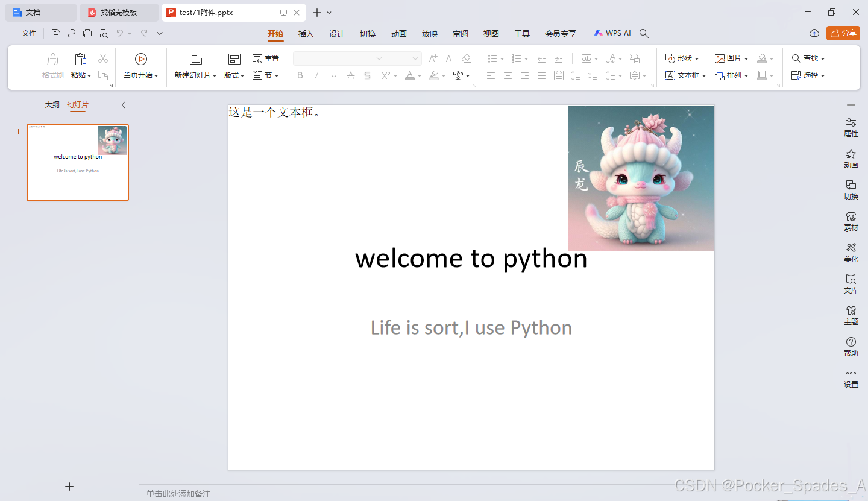Viewport: 868px width, 501px height.
Task: Clear formatting with eraser icon
Action: coord(466,58)
